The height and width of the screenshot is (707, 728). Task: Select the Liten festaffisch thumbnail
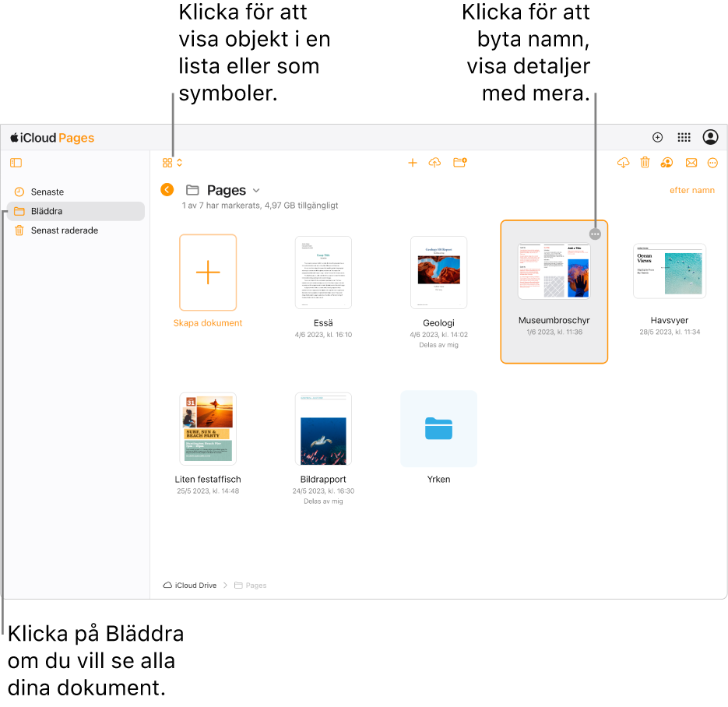[x=208, y=429]
